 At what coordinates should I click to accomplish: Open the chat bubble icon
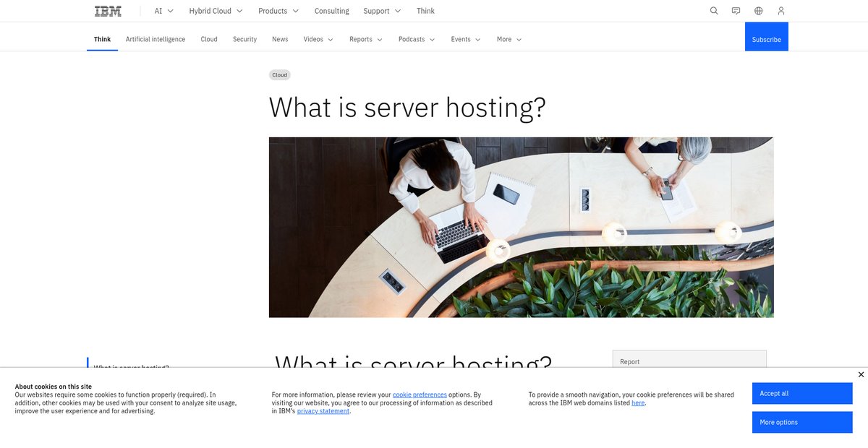click(x=736, y=11)
